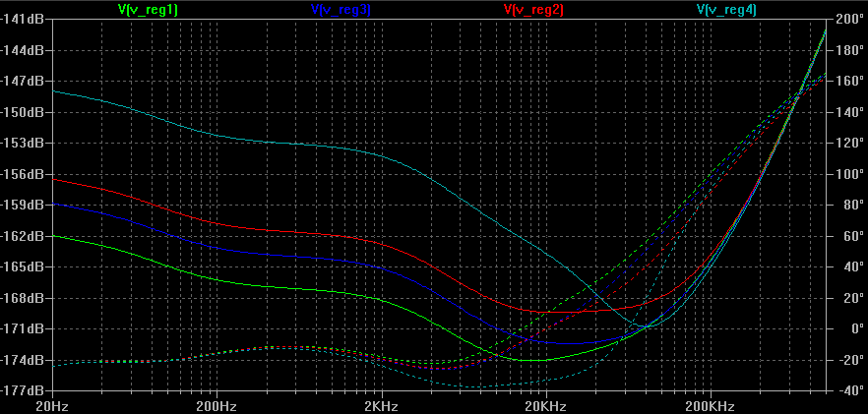This screenshot has width=868, height=414.
Task: Click the -159dB magnitude axis label
Action: click(21, 205)
